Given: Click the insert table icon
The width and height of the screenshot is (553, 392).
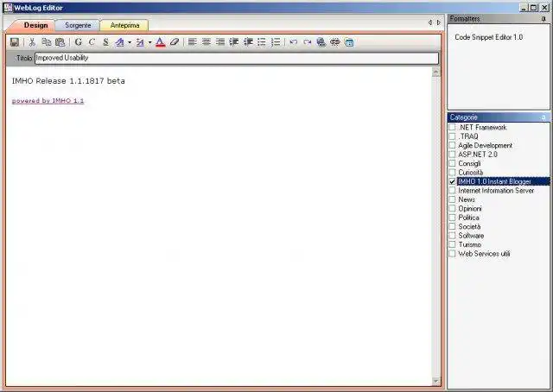Looking at the screenshot, I should (349, 42).
